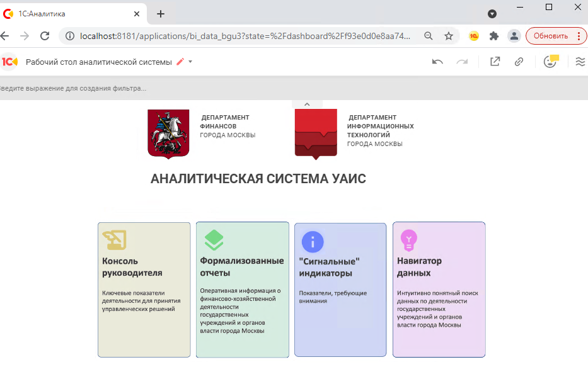Image resolution: width=588 pixels, height=367 pixels.
Task: Click the 1C logo in app header
Action: click(9, 62)
